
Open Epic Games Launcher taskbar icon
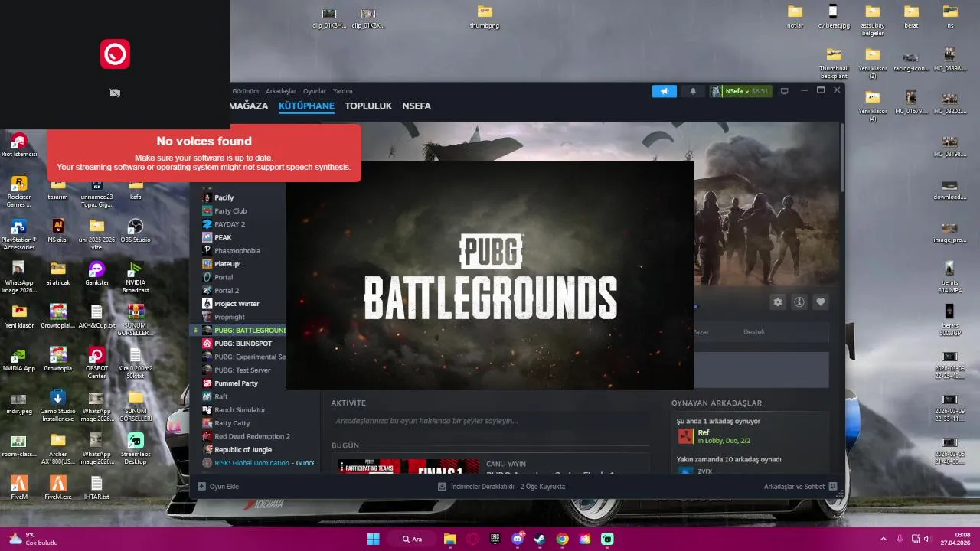tap(495, 539)
